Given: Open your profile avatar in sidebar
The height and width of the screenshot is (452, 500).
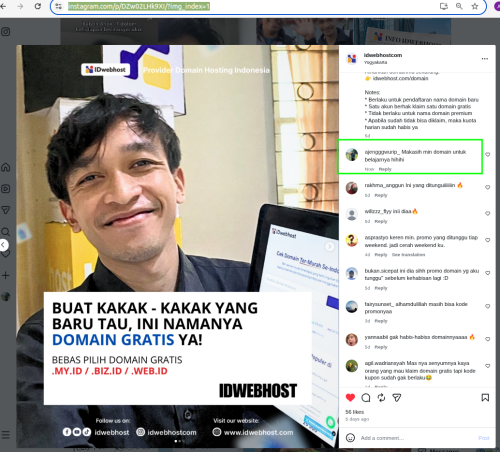Looking at the screenshot, I should click(x=6, y=296).
